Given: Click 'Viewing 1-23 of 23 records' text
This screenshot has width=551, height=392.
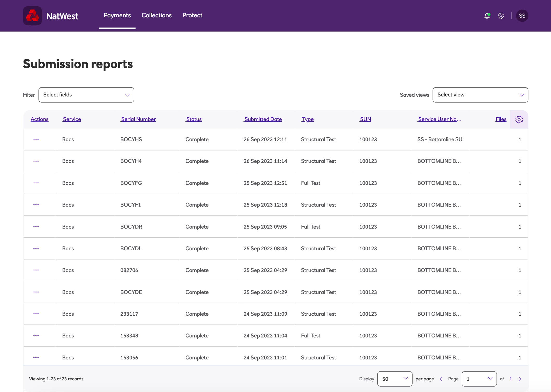Looking at the screenshot, I should 56,379.
